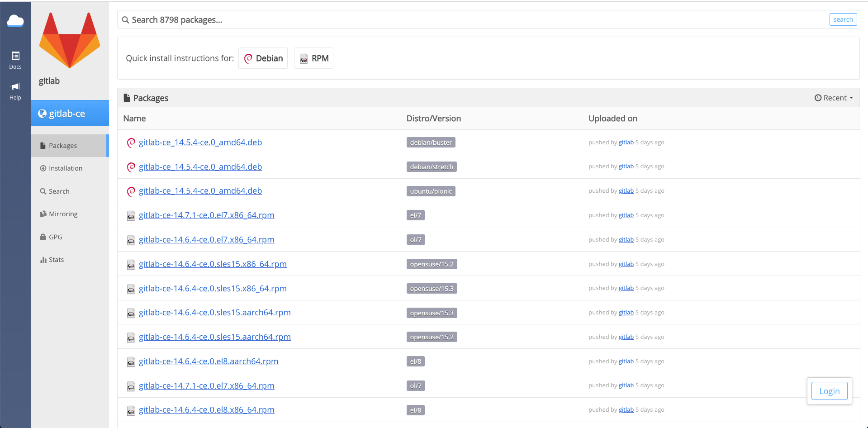Open gitlab uploader link on el/7 row
Image resolution: width=868 pixels, height=428 pixels.
pos(626,215)
